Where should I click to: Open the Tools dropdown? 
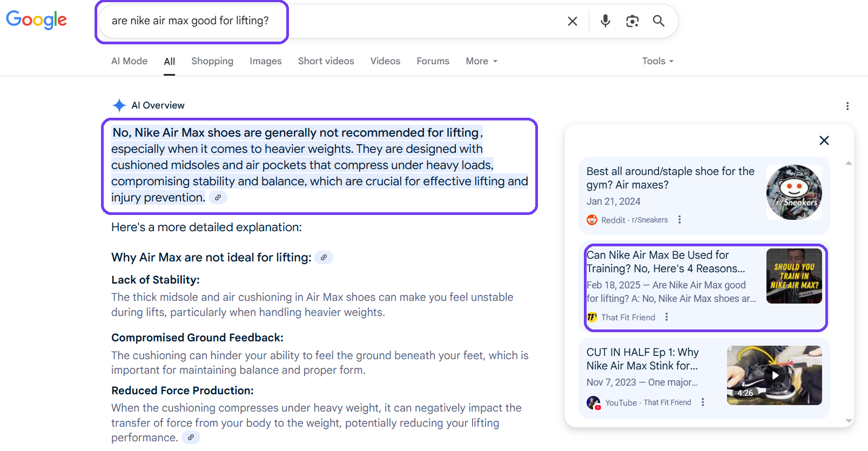point(657,61)
